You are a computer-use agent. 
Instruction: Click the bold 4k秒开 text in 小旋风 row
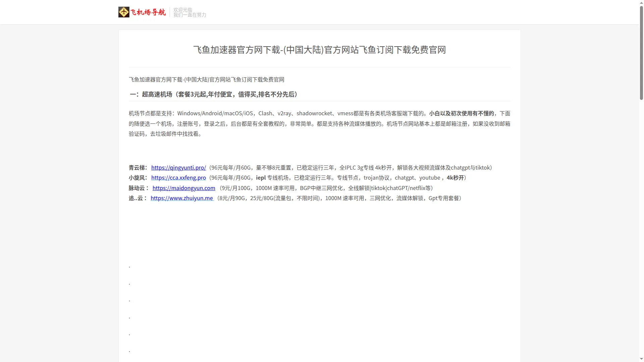pyautogui.click(x=455, y=178)
